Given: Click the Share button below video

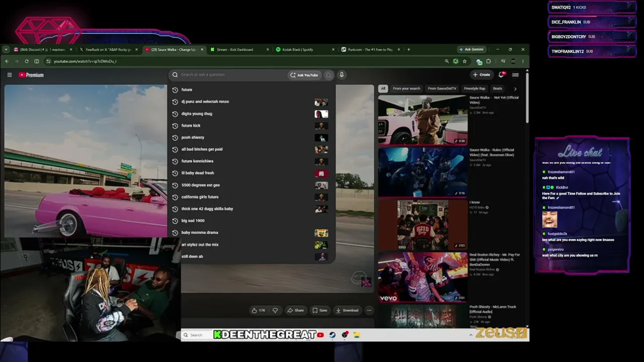Looking at the screenshot, I should click(x=296, y=311).
